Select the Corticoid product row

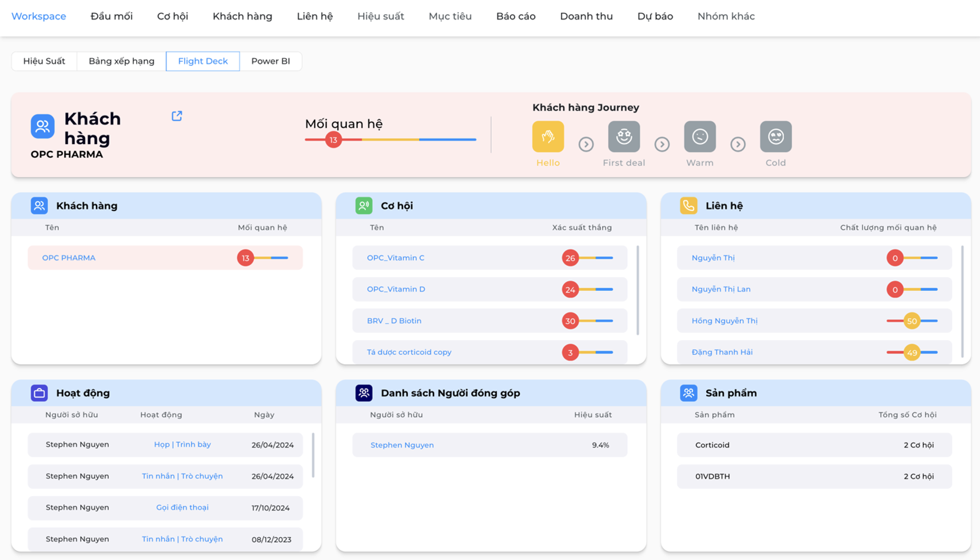point(815,445)
